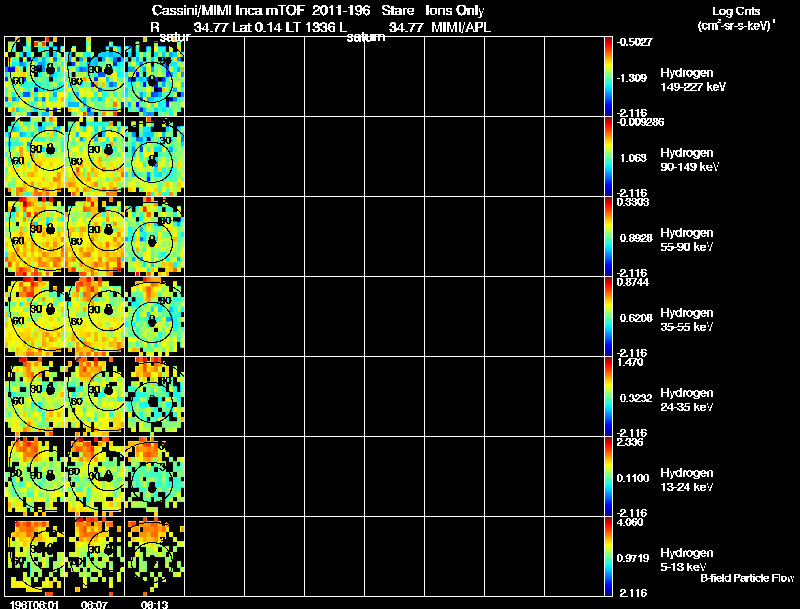Click the '0.1100' color scale value

point(633,478)
